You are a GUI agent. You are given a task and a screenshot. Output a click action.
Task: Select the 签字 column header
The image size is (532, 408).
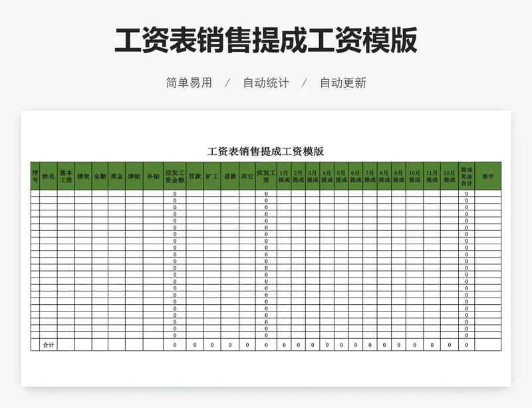coord(488,176)
